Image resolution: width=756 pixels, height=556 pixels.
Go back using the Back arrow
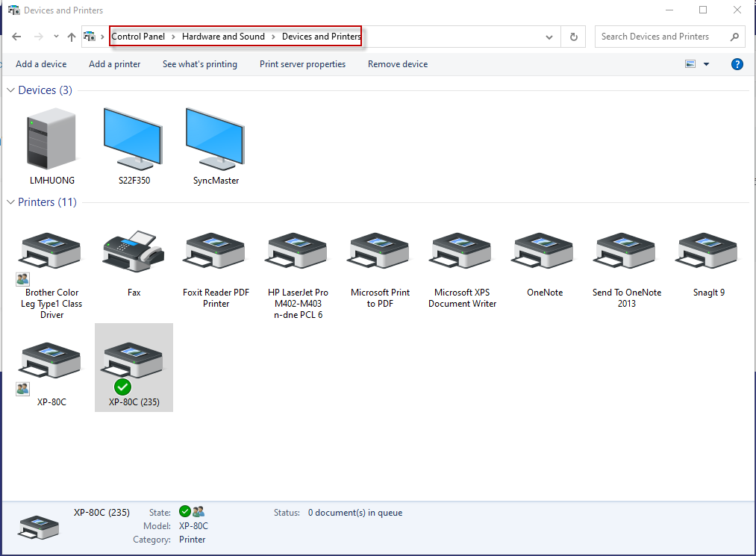coord(16,37)
